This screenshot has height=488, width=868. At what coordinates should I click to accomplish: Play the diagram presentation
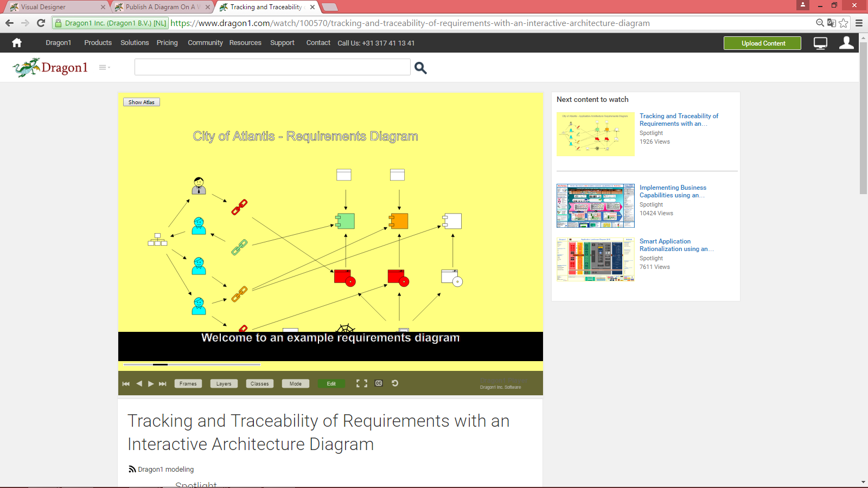151,383
